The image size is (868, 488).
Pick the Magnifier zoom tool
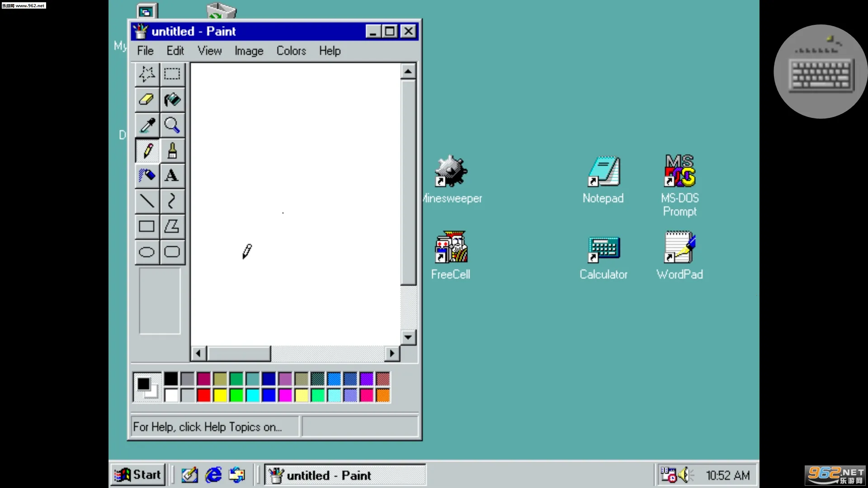pos(172,125)
